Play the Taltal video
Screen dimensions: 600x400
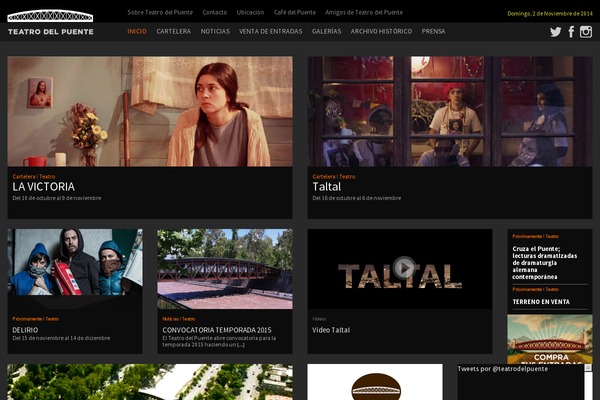(404, 268)
